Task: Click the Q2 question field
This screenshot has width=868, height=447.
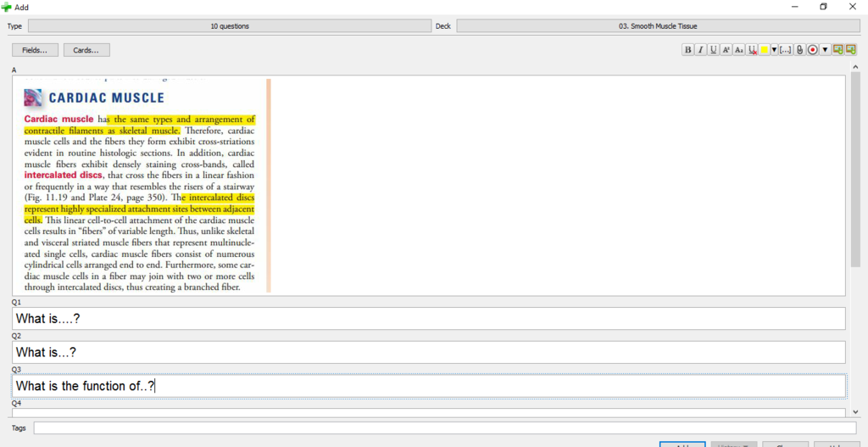Action: [x=429, y=352]
